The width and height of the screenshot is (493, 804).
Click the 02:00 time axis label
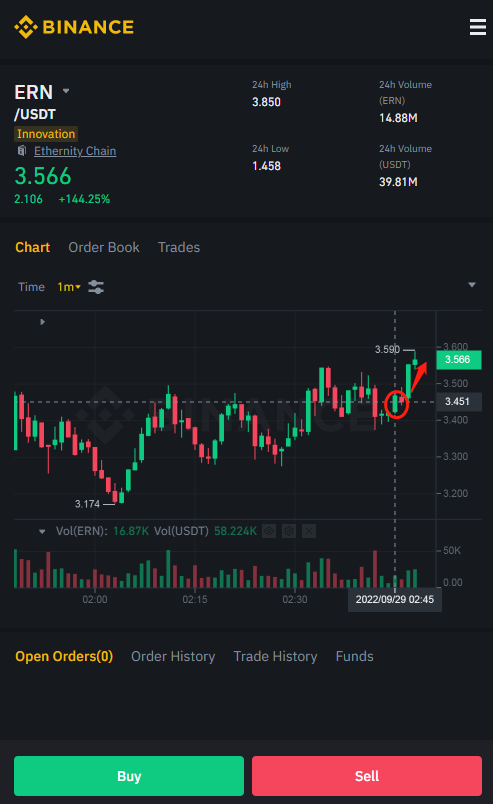coord(95,599)
